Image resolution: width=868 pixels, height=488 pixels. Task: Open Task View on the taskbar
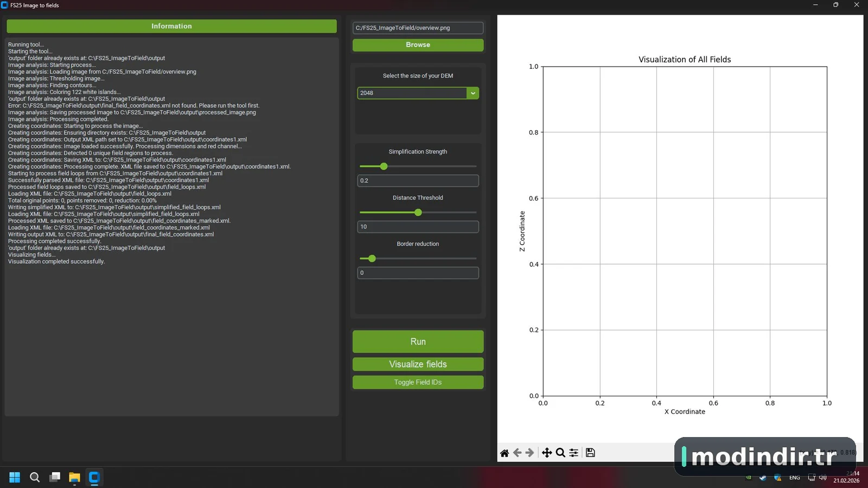pos(55,477)
